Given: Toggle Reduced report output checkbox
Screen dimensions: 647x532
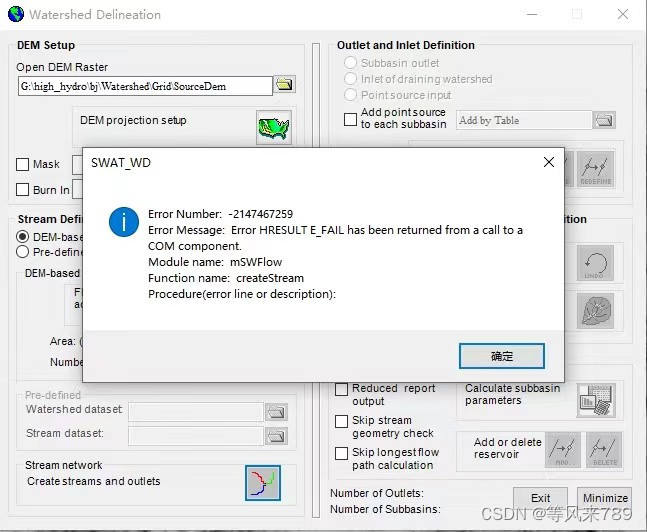Looking at the screenshot, I should (341, 389).
